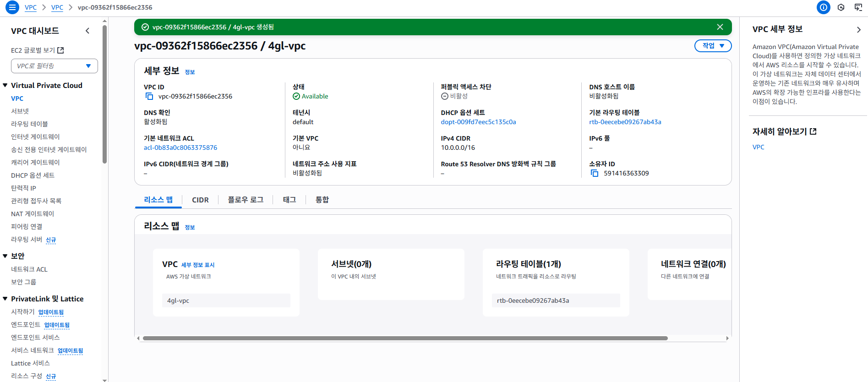This screenshot has width=868, height=382.
Task: Click the info circle icon in top bar
Action: [823, 7]
